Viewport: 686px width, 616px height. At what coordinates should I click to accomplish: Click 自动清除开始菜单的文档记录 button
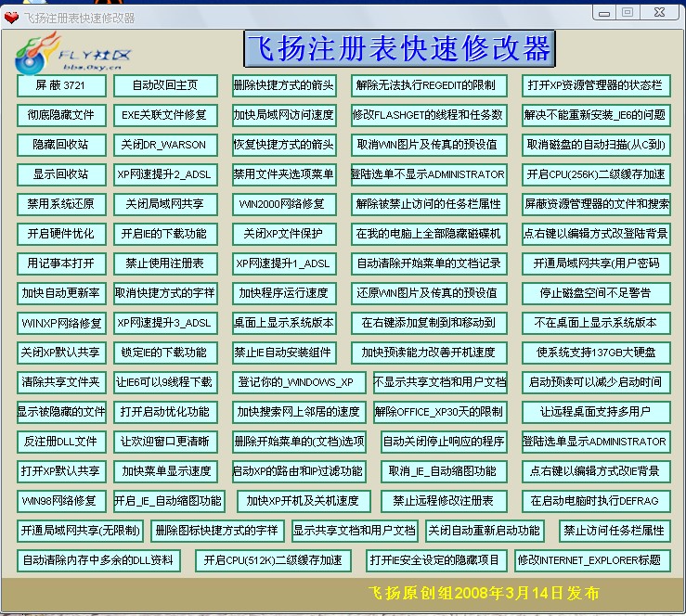click(x=429, y=264)
